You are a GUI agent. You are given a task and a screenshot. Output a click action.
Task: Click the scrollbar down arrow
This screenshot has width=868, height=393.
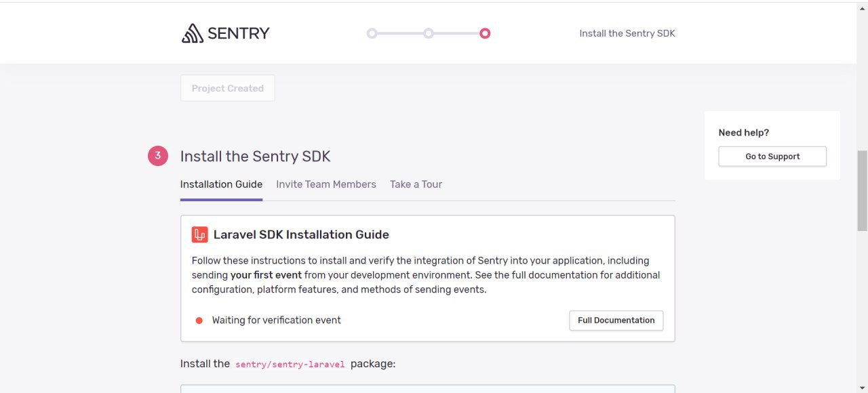[x=863, y=388]
